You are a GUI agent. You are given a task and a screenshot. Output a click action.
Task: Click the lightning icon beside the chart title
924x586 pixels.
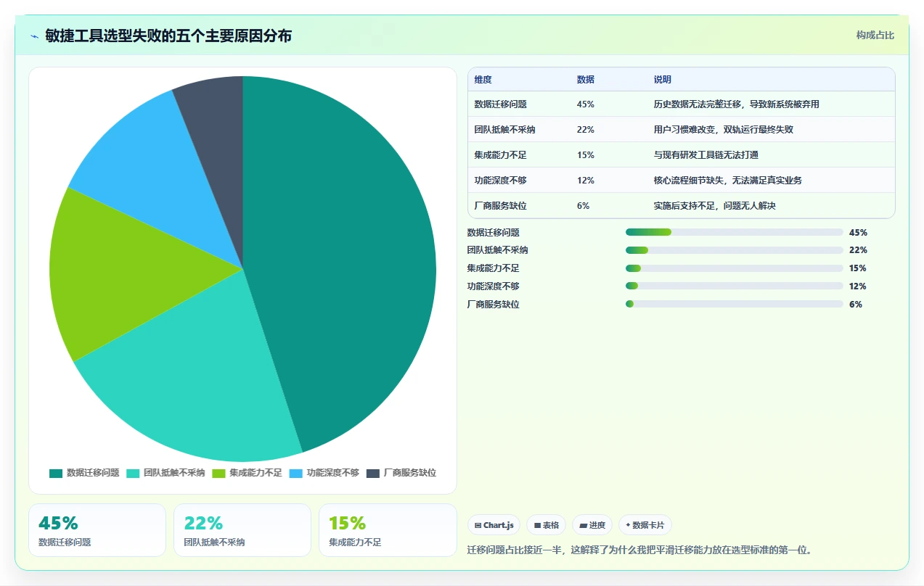[35, 36]
